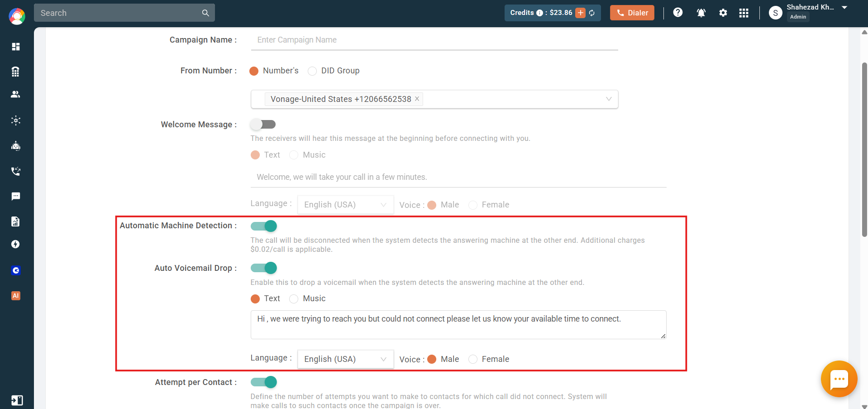Click the Credits $23.86 balance
The height and width of the screenshot is (409, 868).
(x=561, y=13)
